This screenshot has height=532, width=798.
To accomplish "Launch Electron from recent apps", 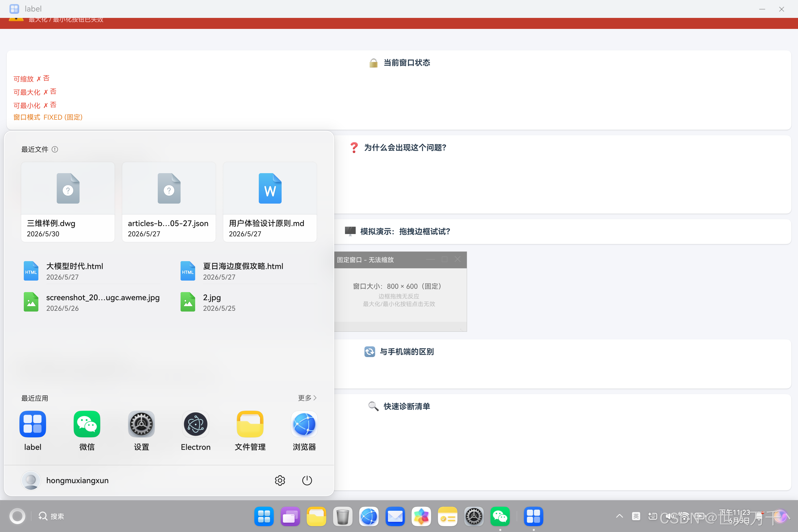I will [196, 431].
